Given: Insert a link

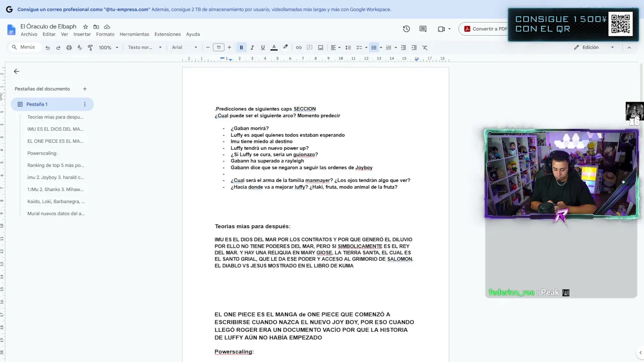Looking at the screenshot, I should [x=299, y=48].
